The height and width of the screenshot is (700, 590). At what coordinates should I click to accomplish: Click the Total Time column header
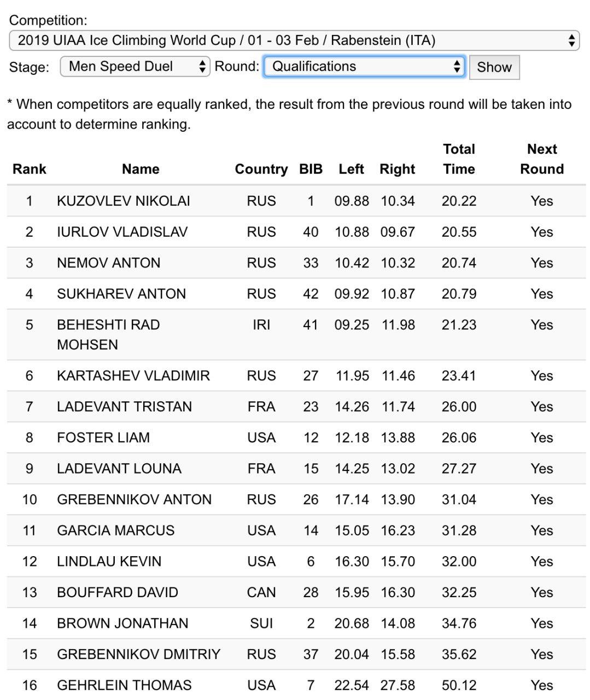coord(459,159)
